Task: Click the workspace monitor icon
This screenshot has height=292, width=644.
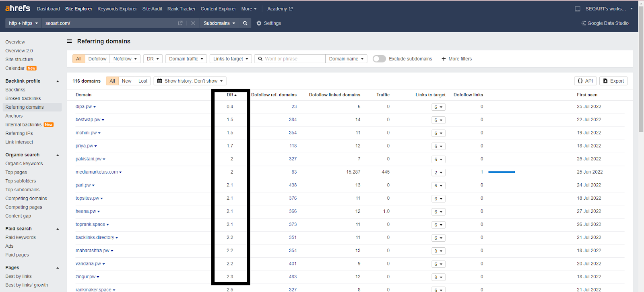Action: coord(578,9)
